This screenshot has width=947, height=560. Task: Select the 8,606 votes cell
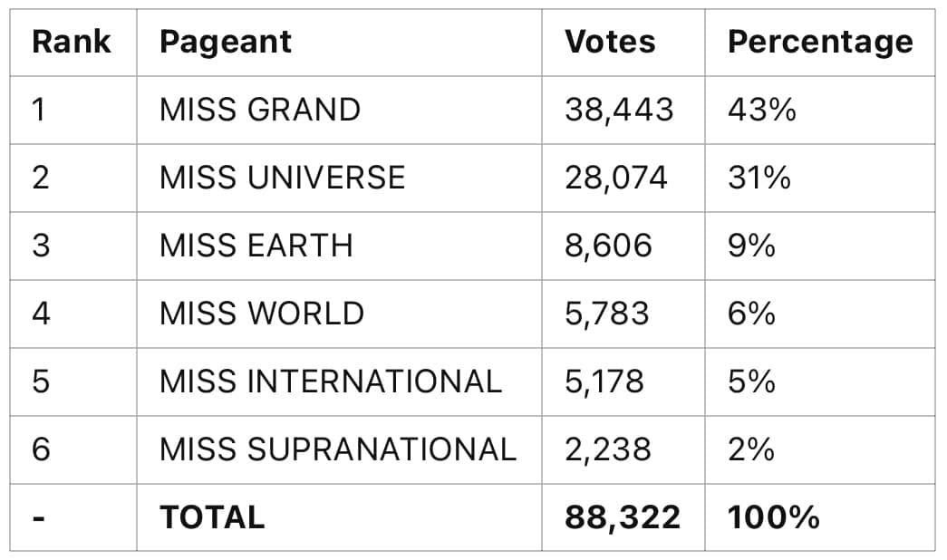coord(608,246)
